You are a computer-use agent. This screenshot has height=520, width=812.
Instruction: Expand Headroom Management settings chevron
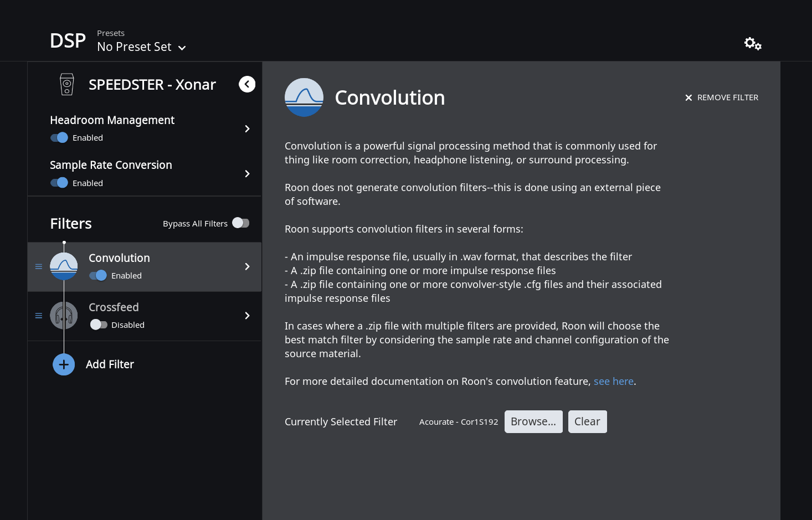(x=247, y=129)
